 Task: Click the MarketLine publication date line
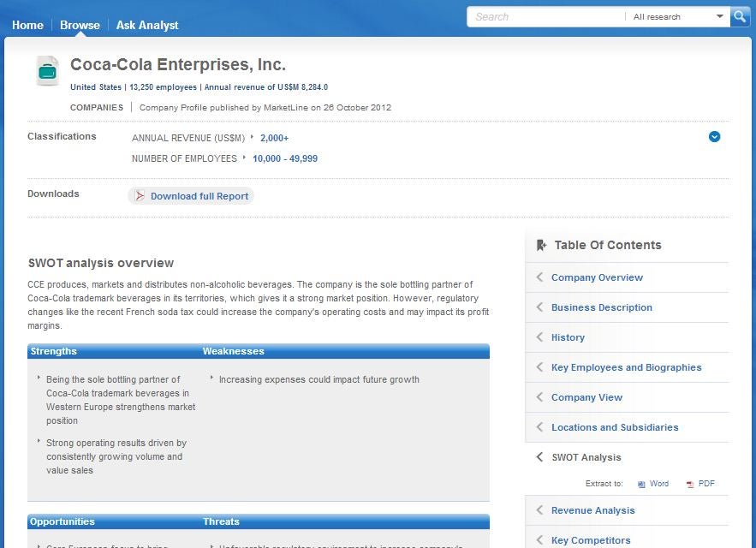265,108
